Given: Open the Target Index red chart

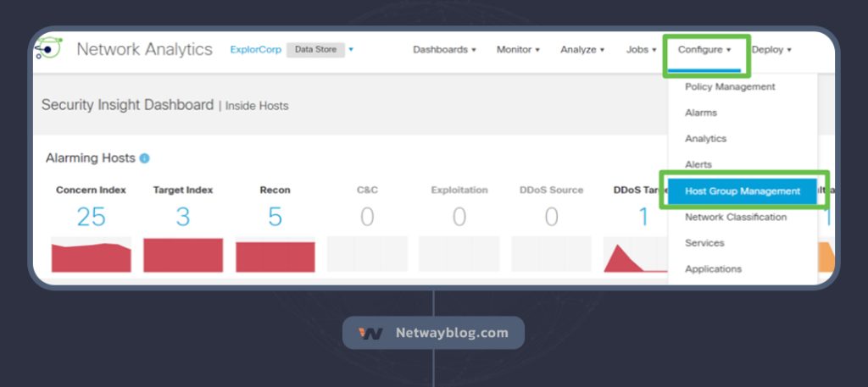Looking at the screenshot, I should click(x=182, y=255).
